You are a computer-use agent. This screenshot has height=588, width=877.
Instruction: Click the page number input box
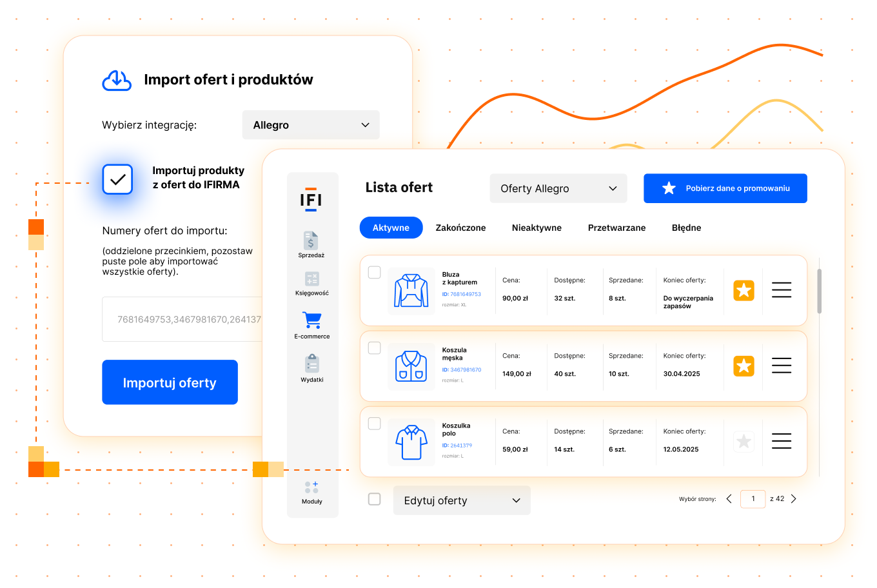coord(753,499)
